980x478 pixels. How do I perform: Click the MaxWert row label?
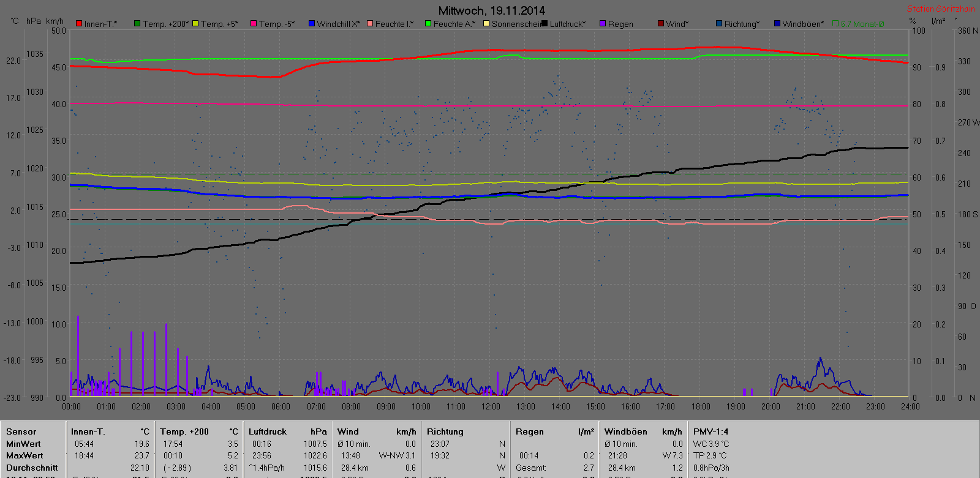coord(24,455)
